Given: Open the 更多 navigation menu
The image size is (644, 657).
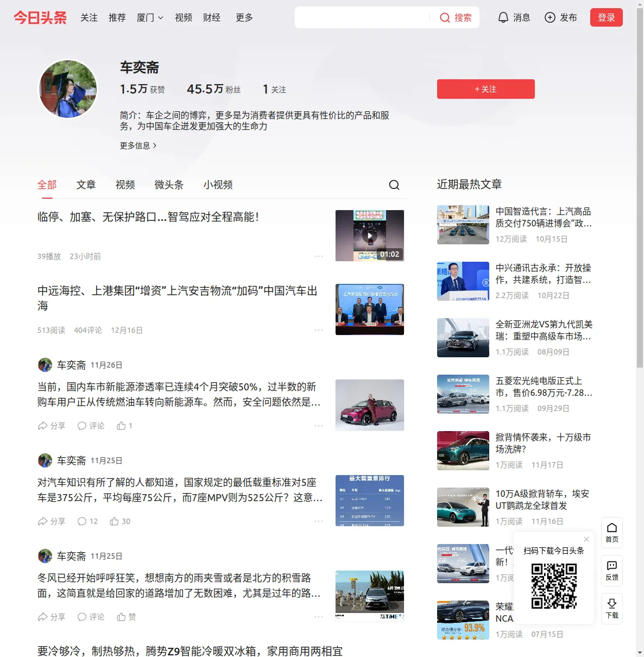Looking at the screenshot, I should (x=244, y=17).
